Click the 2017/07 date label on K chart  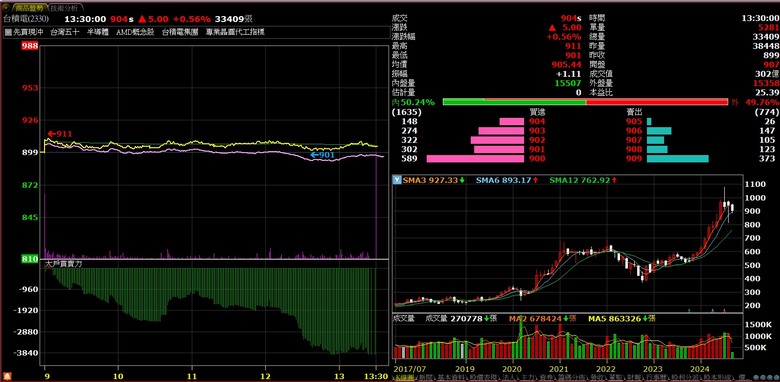tap(409, 369)
